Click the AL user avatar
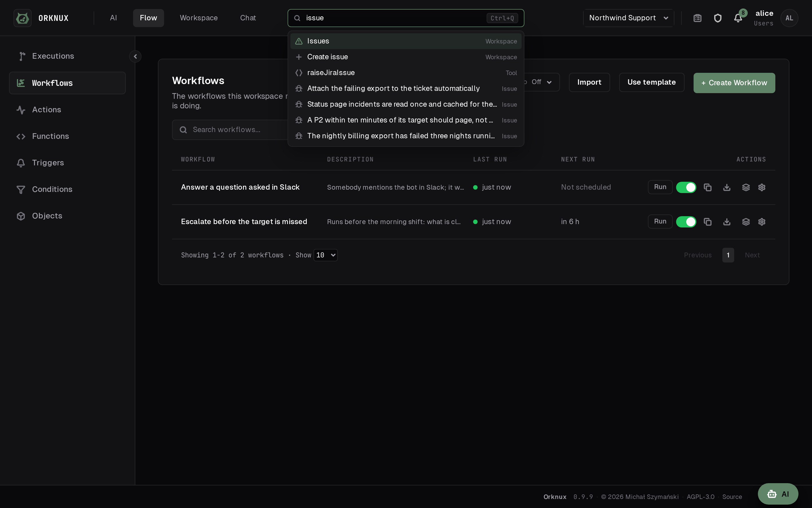 (789, 18)
